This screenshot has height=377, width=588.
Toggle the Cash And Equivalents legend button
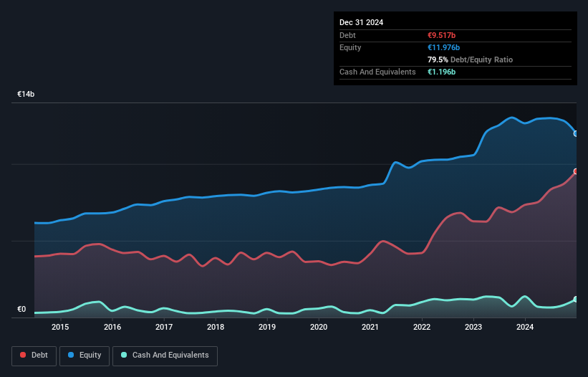coord(165,355)
